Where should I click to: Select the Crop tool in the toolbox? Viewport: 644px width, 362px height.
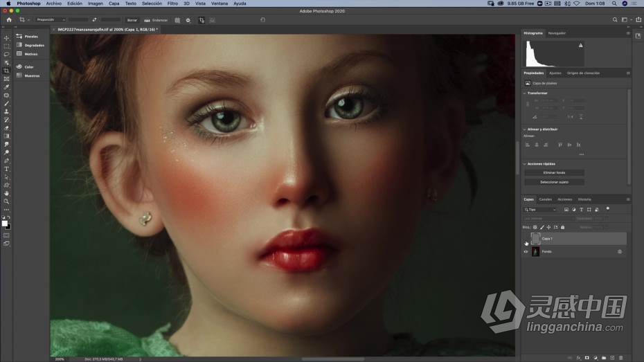(6, 71)
